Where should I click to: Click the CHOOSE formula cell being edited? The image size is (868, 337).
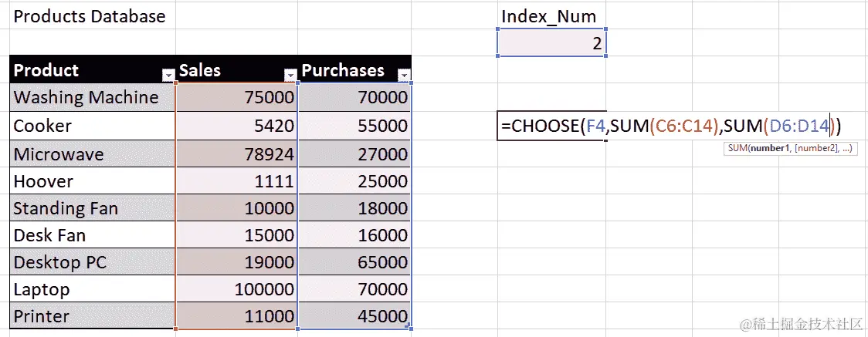coord(552,126)
